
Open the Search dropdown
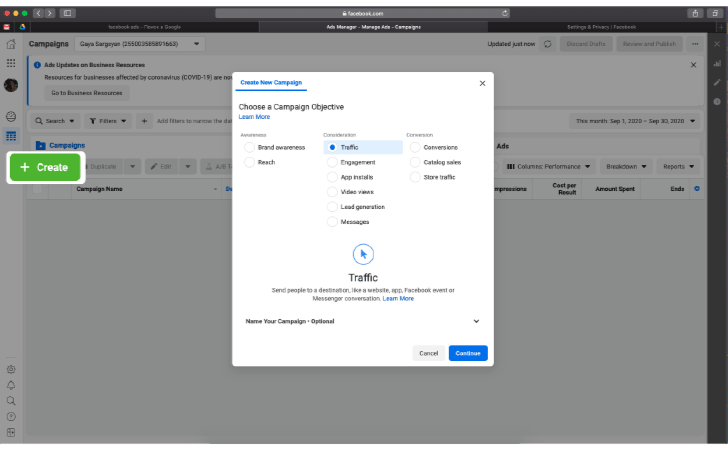[55, 121]
